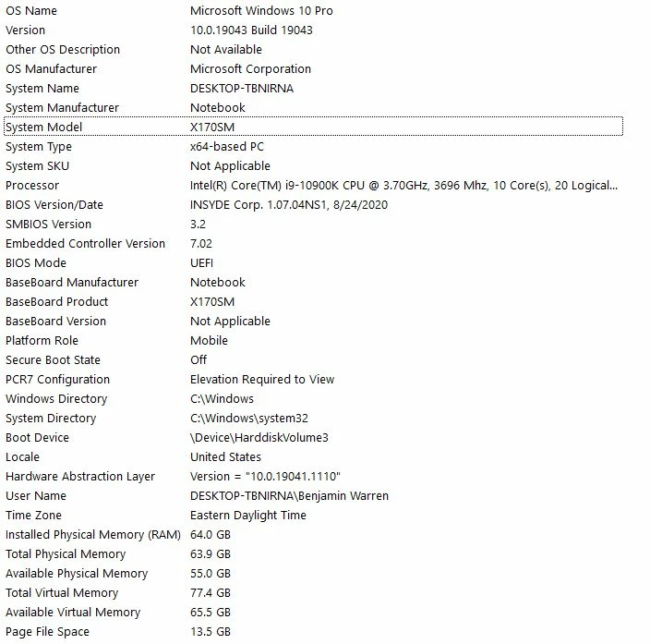Select the BaseBoard Manufacturer label

[x=72, y=283]
